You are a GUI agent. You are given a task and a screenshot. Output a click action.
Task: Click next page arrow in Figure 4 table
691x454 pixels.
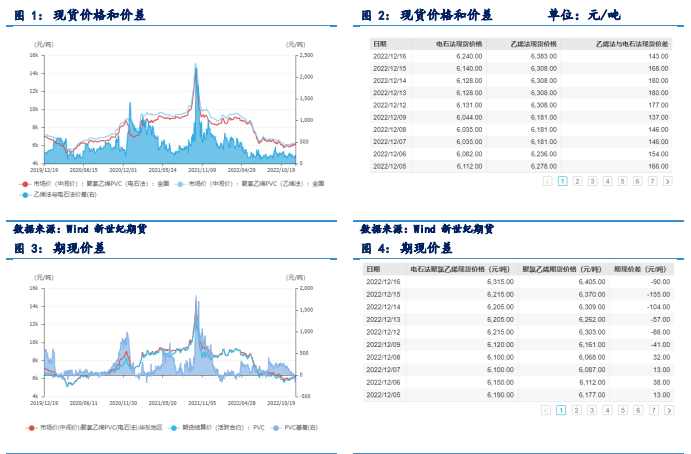(668, 410)
